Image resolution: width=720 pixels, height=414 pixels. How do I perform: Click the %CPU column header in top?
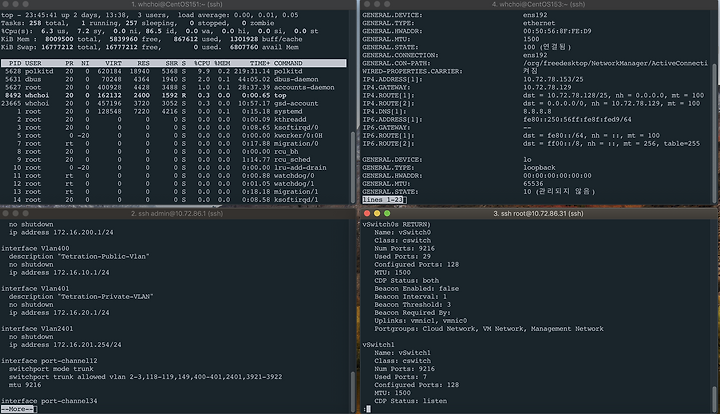coord(202,63)
